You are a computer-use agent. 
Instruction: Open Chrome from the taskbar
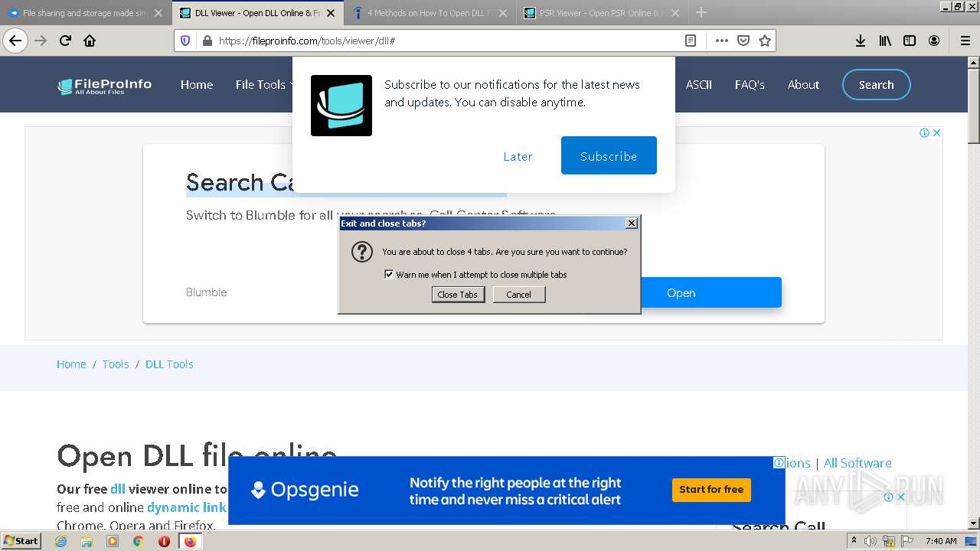click(x=138, y=541)
